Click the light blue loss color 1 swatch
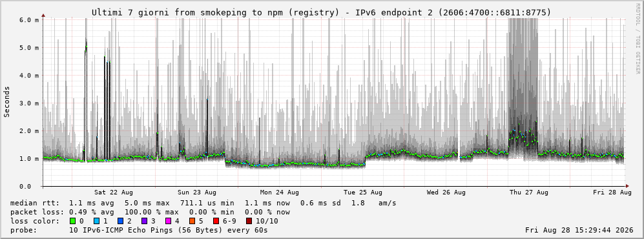The image size is (644, 239). [x=96, y=221]
